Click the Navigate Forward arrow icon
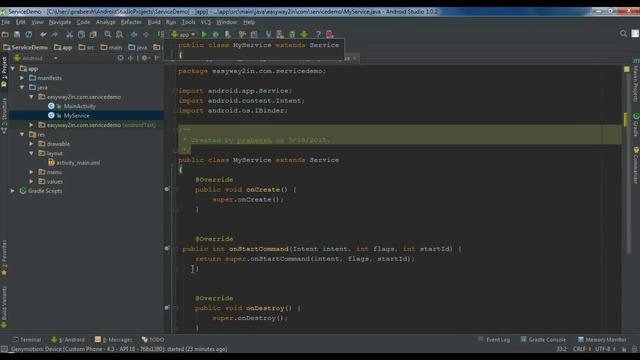Screen dimensions: 640x360 point(146,34)
